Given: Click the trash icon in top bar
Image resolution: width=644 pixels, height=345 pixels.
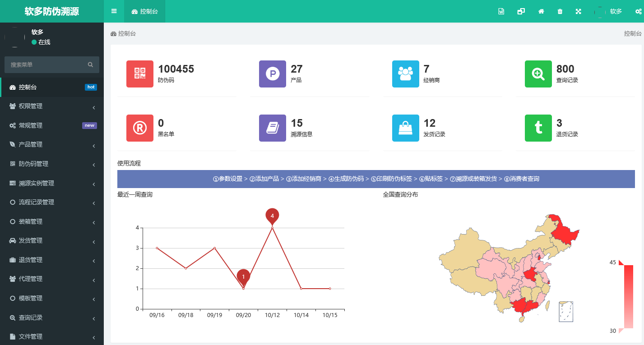Looking at the screenshot, I should pyautogui.click(x=560, y=12).
